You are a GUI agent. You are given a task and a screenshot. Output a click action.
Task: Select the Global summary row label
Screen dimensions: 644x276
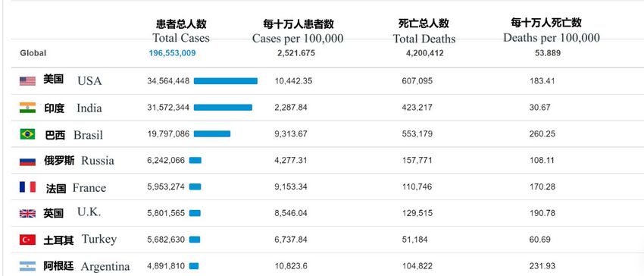point(33,53)
